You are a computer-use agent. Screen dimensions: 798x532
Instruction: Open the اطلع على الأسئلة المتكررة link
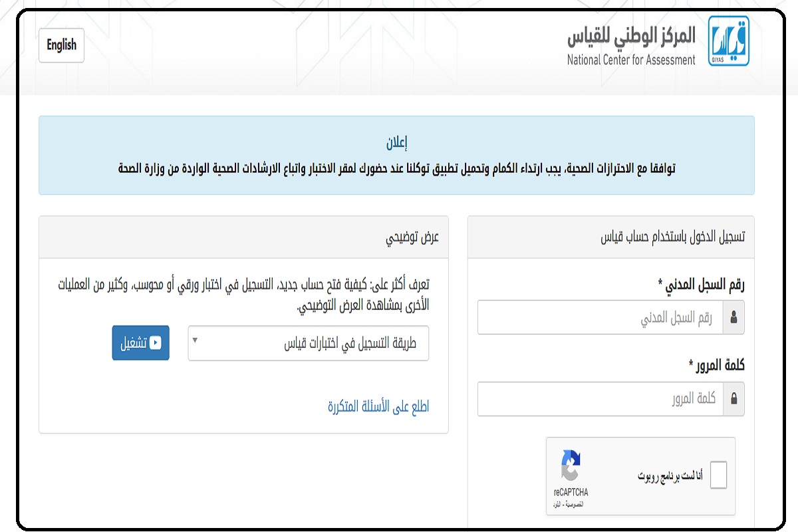click(378, 407)
